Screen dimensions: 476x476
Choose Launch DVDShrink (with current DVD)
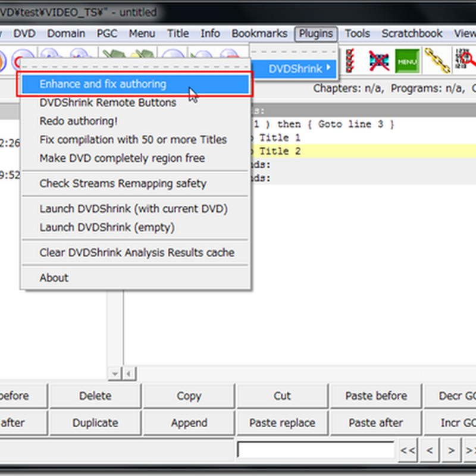[135, 209]
